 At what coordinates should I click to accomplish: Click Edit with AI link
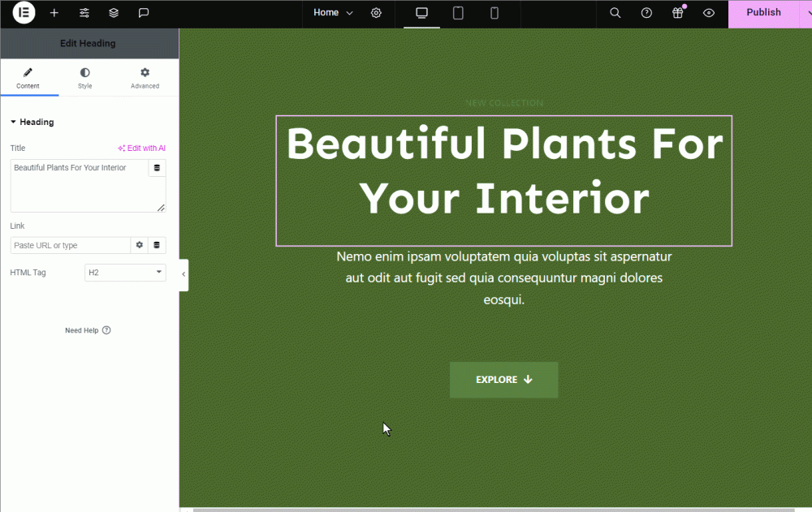click(141, 148)
